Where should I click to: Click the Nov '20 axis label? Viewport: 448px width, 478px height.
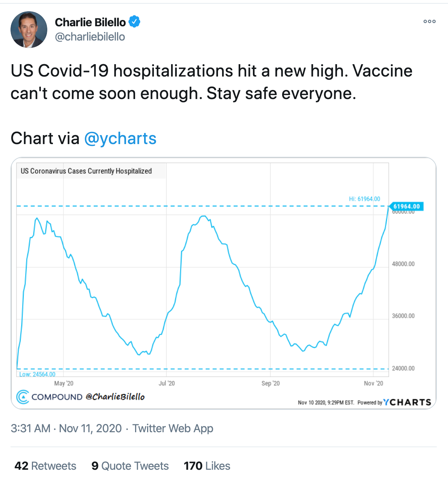click(x=374, y=383)
